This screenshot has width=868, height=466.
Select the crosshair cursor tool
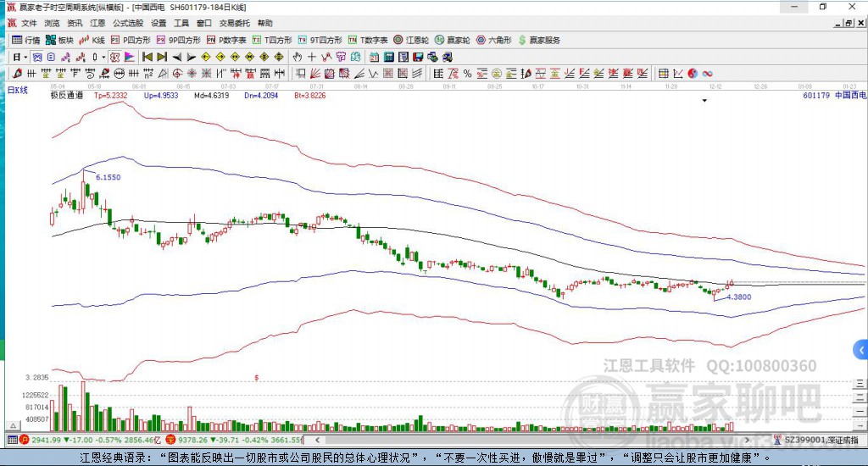312,57
